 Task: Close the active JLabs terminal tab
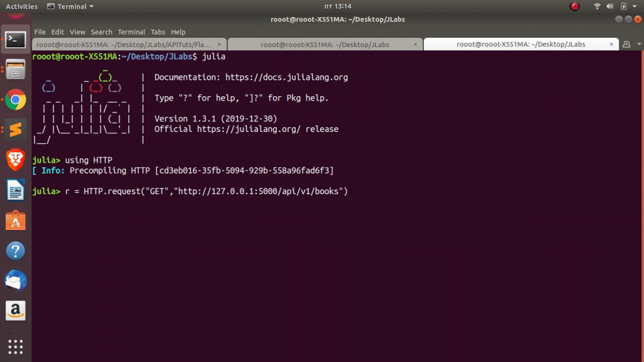point(612,45)
